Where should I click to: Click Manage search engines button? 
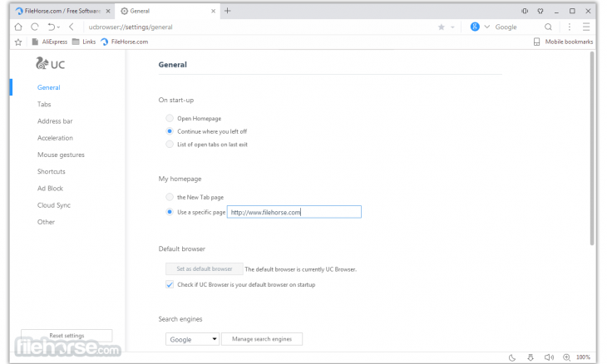point(262,339)
